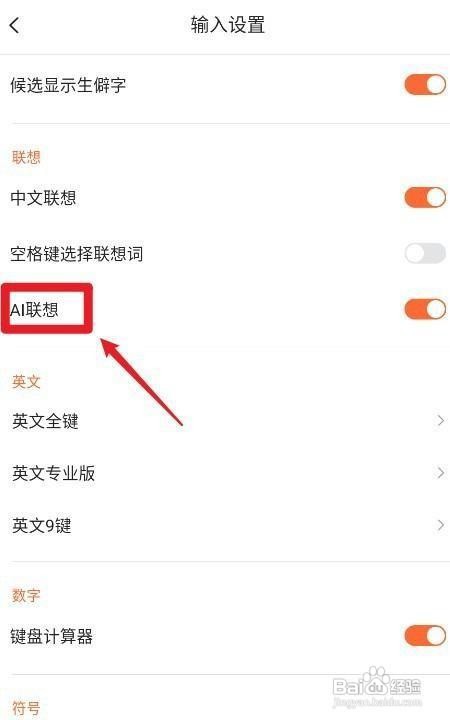Tap the 候选显示生僻字 label

68,85
